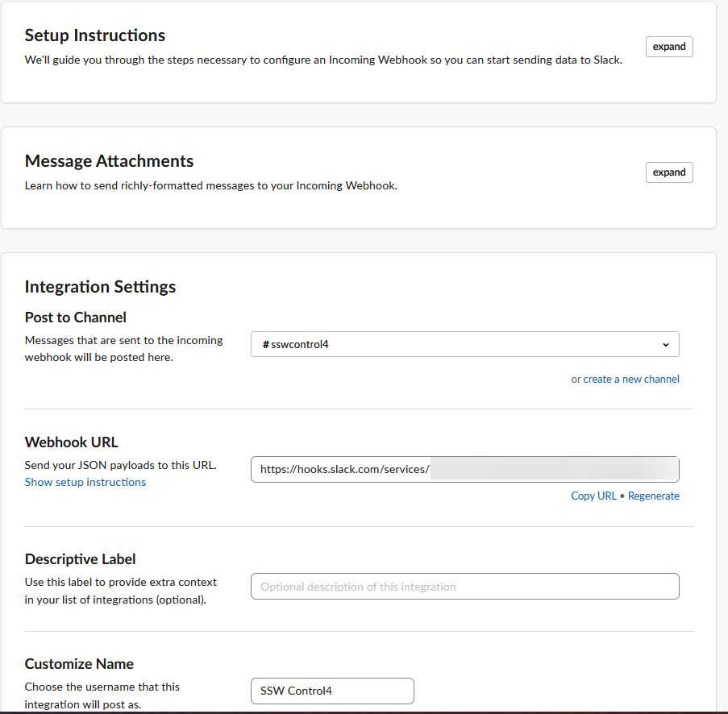This screenshot has height=714, width=728.
Task: Click inside the Webhook URL field
Action: tap(464, 470)
